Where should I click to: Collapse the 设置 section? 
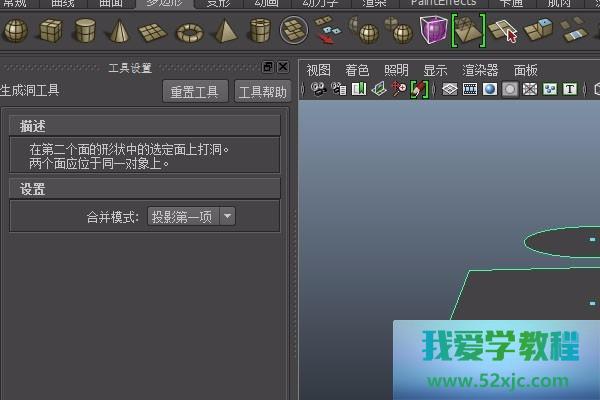33,189
